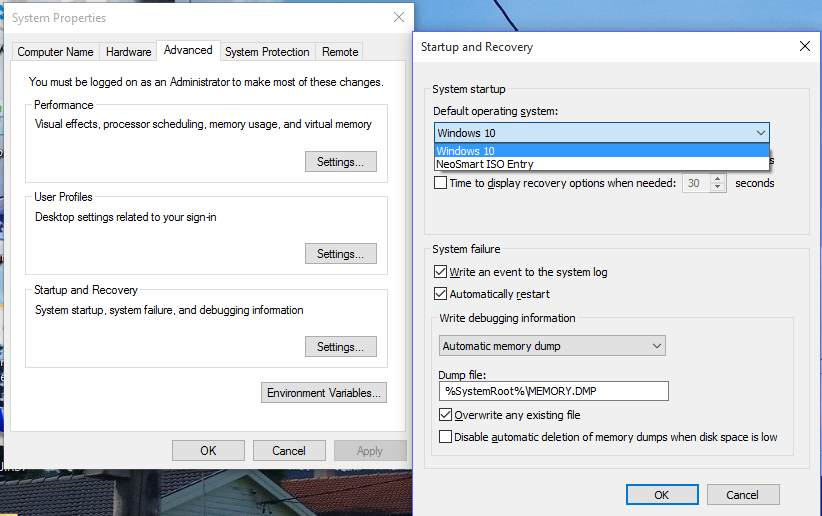This screenshot has width=822, height=516.
Task: Expand the Automatic memory dump dropdown
Action: coord(552,346)
